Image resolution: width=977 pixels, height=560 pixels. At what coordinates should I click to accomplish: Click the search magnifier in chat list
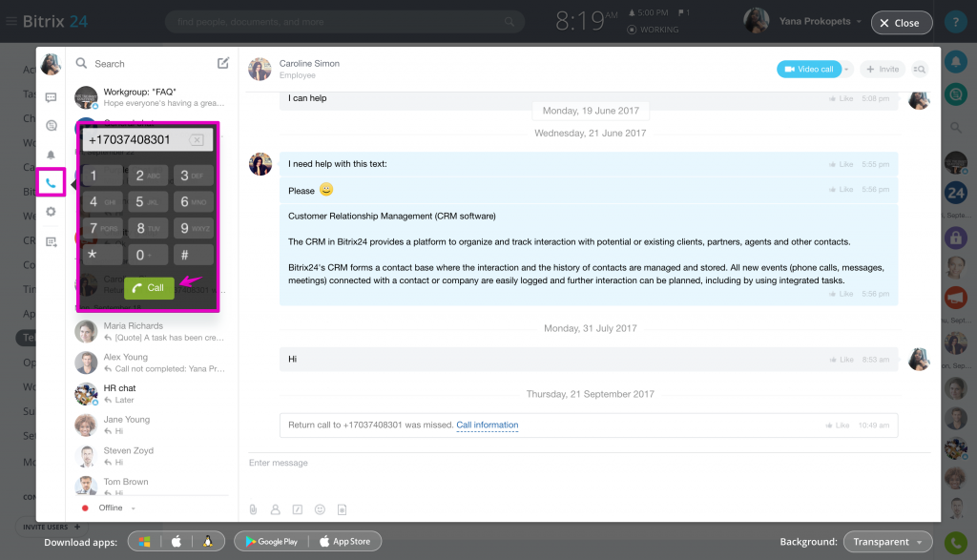point(81,63)
